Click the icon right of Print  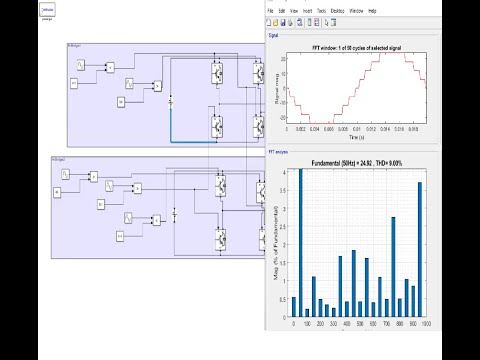click(300, 22)
